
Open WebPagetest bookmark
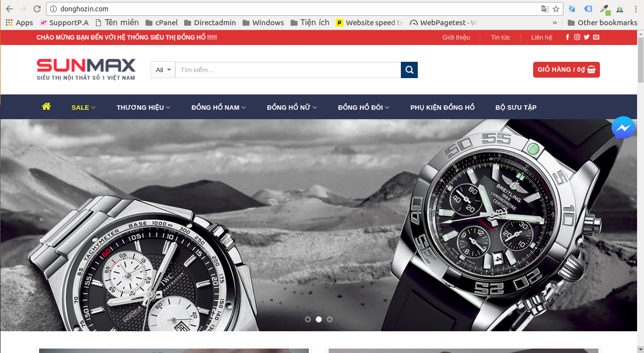click(444, 23)
